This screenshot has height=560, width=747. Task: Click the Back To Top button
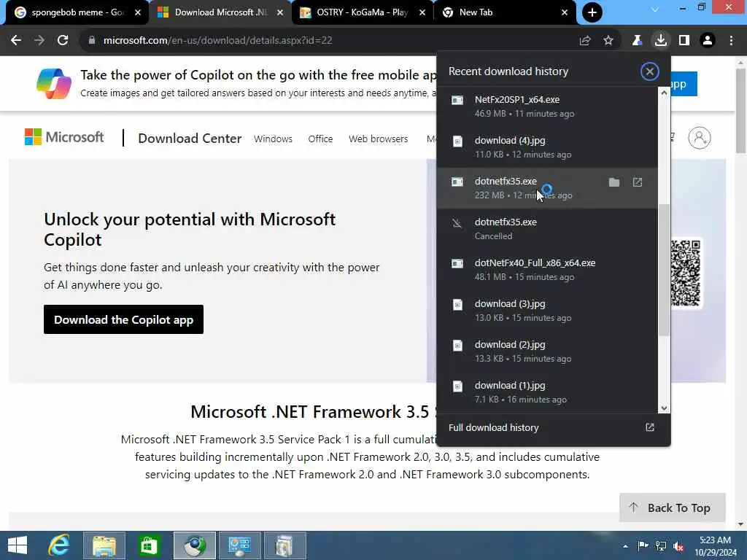[672, 507]
